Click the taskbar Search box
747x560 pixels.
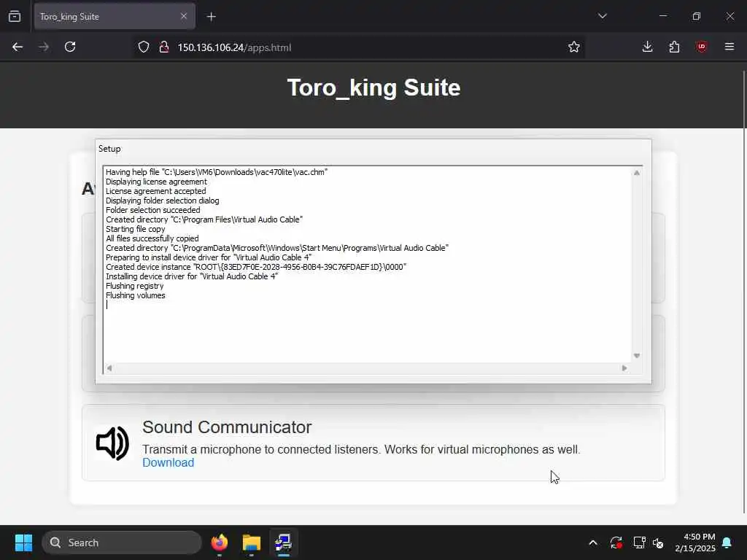(x=122, y=542)
